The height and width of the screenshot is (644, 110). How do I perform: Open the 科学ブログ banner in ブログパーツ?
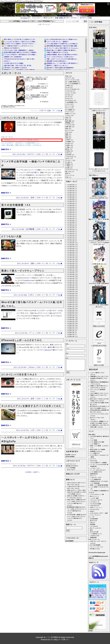point(97,609)
